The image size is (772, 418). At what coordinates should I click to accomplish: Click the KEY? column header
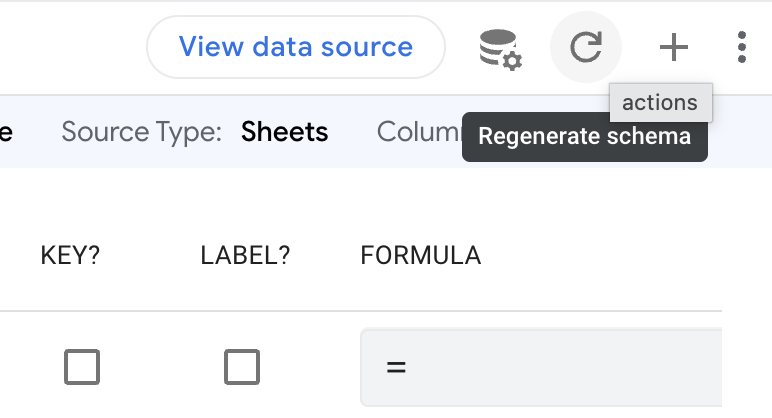pyautogui.click(x=70, y=256)
